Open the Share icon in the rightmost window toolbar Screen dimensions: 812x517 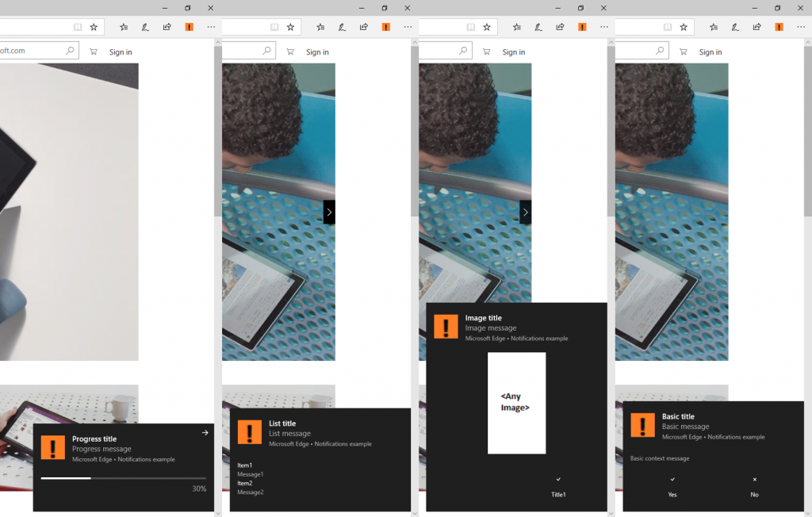tap(756, 27)
